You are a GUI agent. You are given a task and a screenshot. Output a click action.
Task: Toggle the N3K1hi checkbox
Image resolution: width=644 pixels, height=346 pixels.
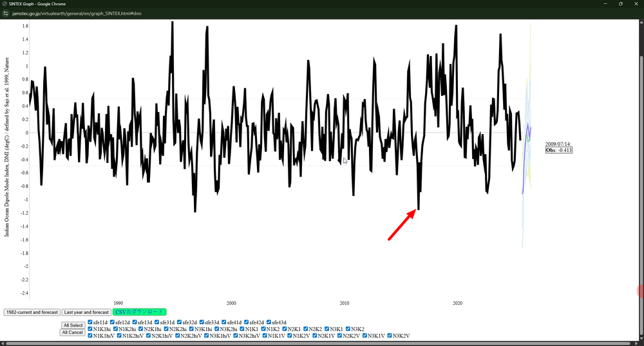click(x=191, y=329)
